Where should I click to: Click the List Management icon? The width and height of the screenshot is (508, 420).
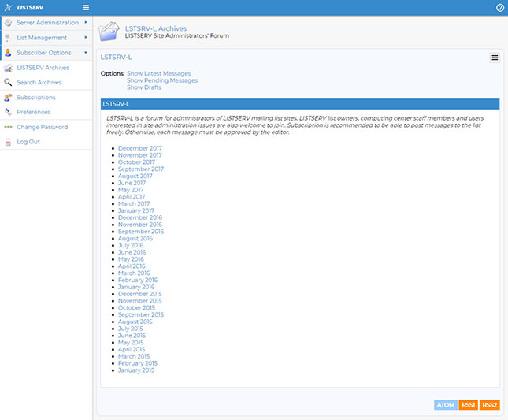coord(8,38)
